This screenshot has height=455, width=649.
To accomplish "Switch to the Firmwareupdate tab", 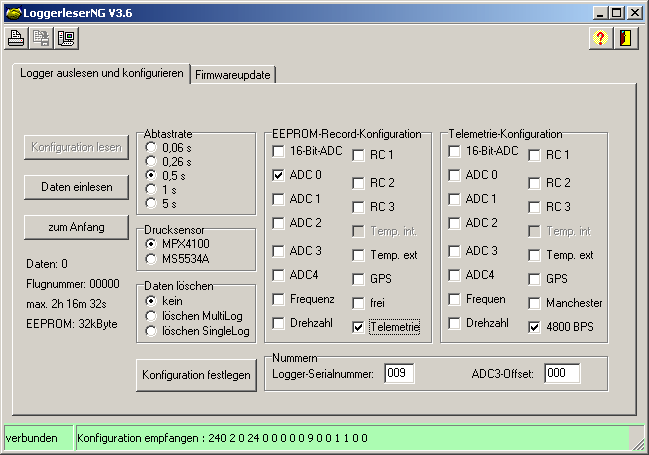I will 234,75.
